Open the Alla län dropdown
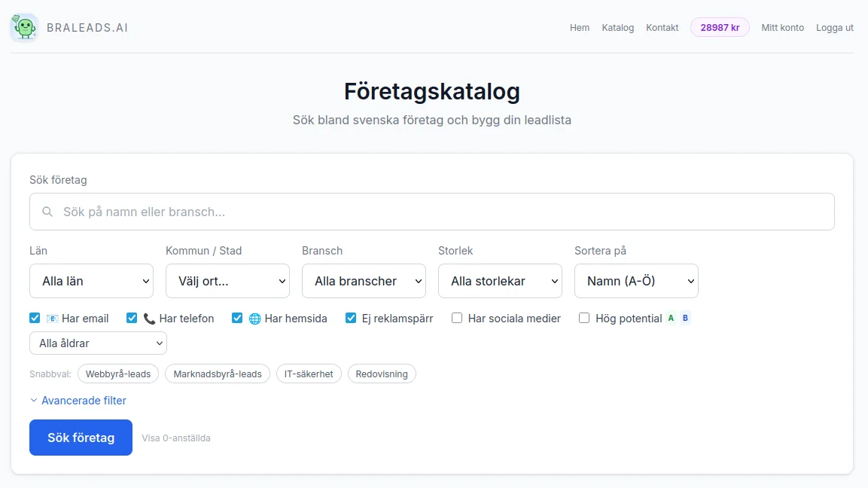Image resolution: width=868 pixels, height=488 pixels. (91, 280)
